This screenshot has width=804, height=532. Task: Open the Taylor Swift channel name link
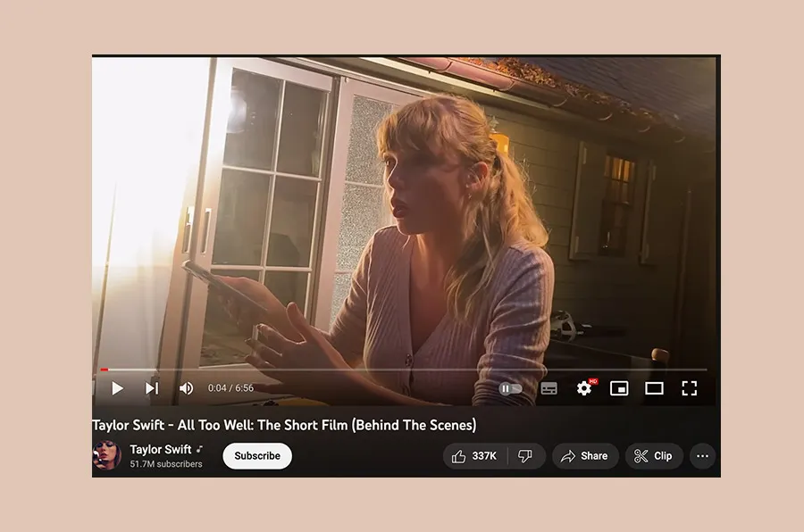click(x=161, y=450)
